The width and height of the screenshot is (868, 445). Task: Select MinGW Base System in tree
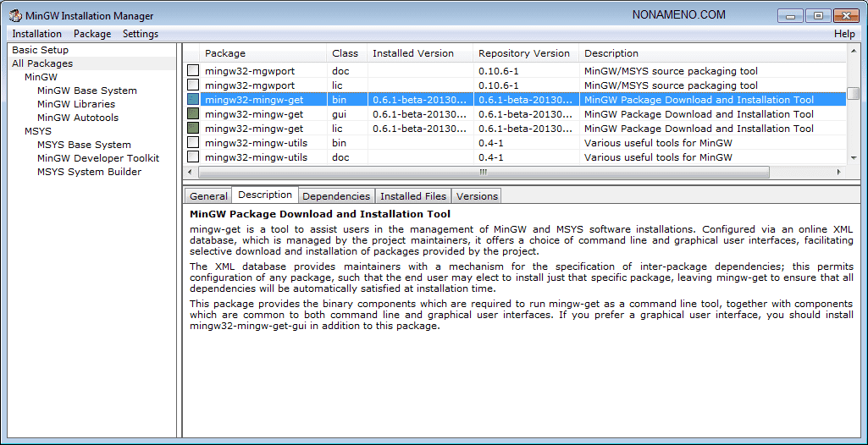tap(86, 91)
